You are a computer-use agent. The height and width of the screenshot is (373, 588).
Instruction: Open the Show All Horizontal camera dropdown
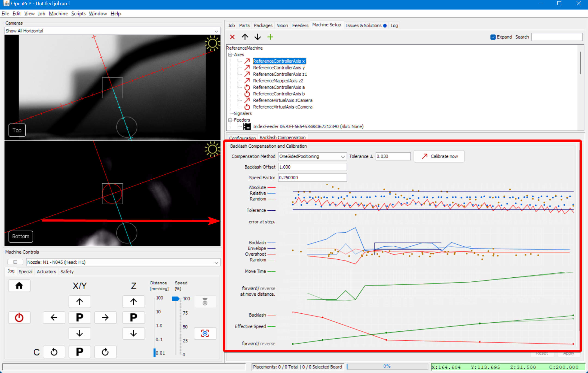[x=216, y=31]
